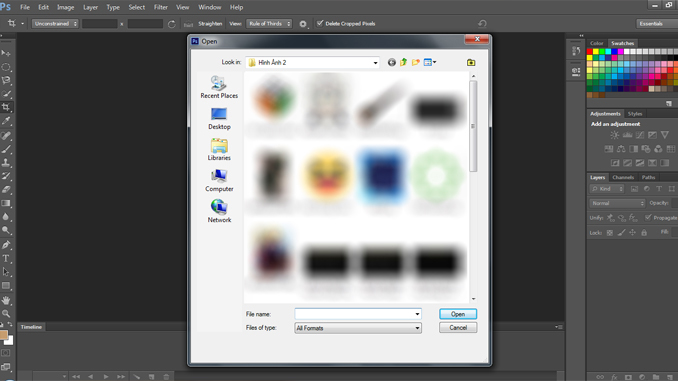Select the Dodge tool
678x381 pixels.
[x=6, y=230]
